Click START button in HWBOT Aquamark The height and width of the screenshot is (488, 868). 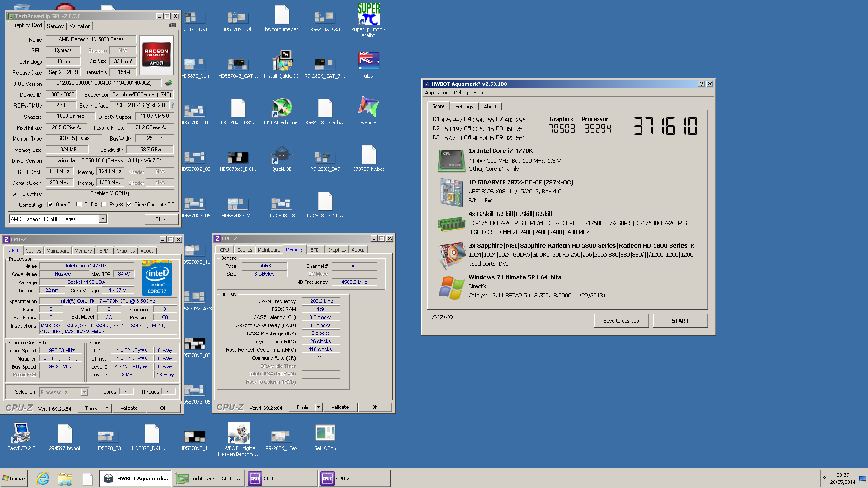pyautogui.click(x=680, y=321)
